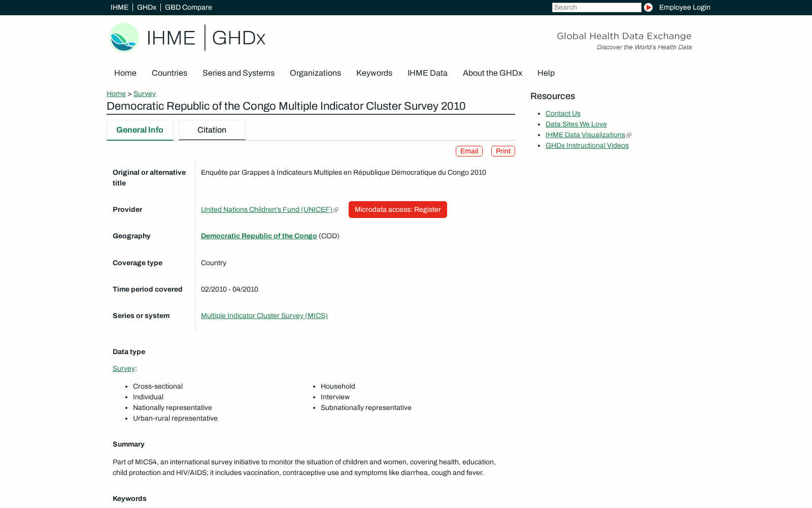Open IHME link in top bar
Screen dimensions: 812x508
pos(119,7)
